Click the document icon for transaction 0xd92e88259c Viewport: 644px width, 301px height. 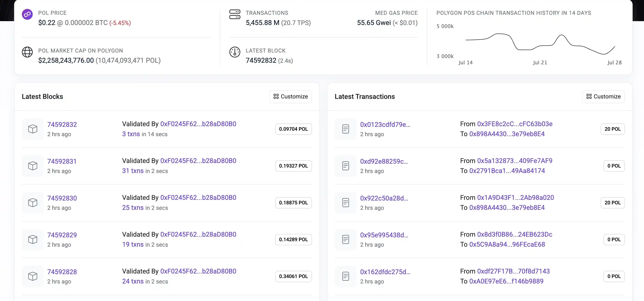pyautogui.click(x=345, y=166)
